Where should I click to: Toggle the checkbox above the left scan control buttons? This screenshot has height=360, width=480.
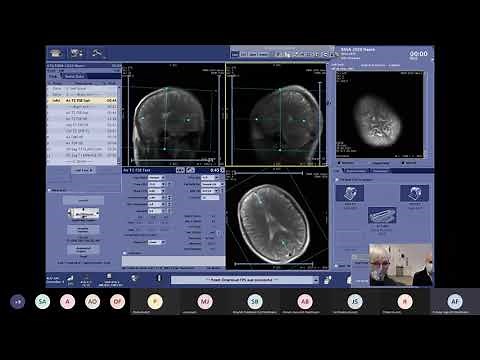coord(50,190)
